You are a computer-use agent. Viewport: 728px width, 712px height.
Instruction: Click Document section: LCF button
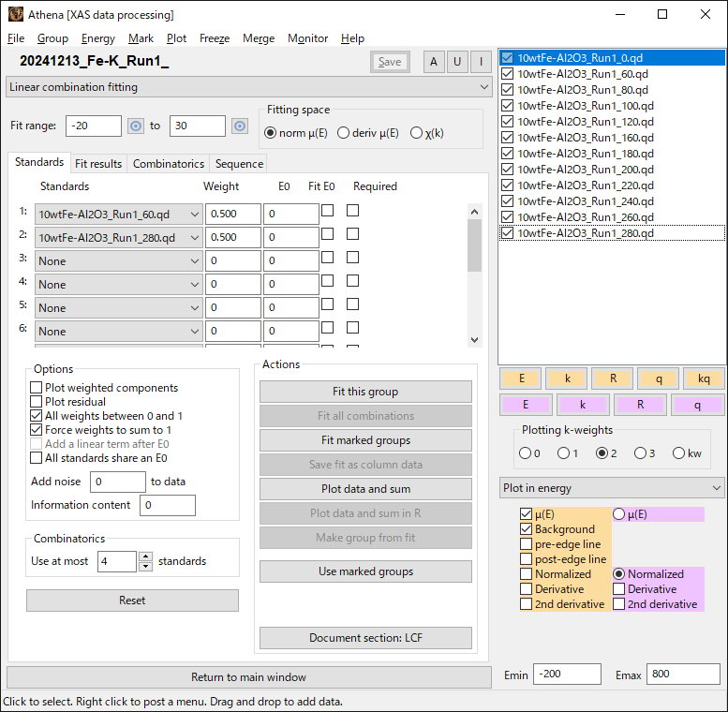click(365, 638)
